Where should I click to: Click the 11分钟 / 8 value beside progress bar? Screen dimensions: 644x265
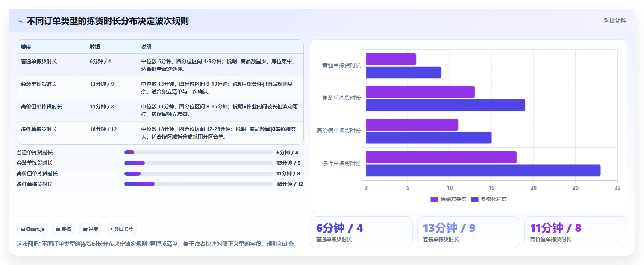[x=288, y=174]
